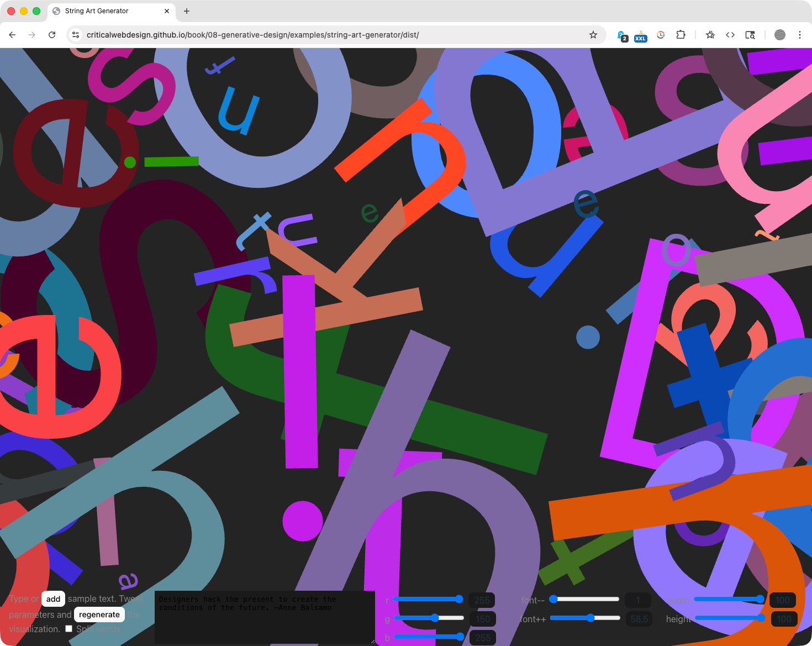The width and height of the screenshot is (812, 646).
Task: Click the g color slider
Action: click(429, 618)
